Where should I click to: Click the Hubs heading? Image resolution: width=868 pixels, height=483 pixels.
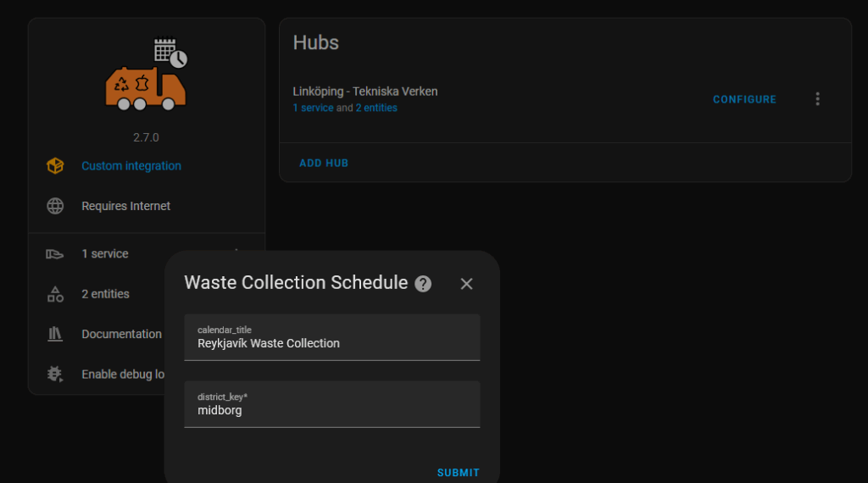(x=315, y=42)
